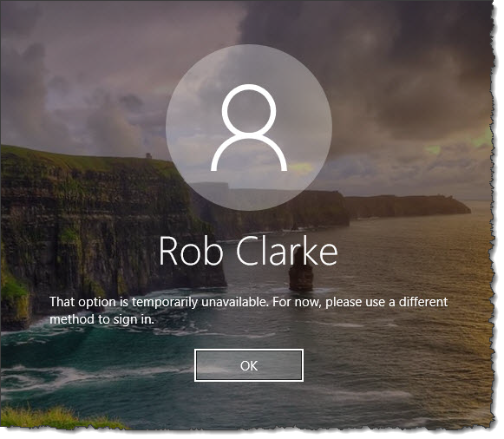The image size is (504, 439).
Task: Click the word Rob in the username
Action: (x=191, y=252)
